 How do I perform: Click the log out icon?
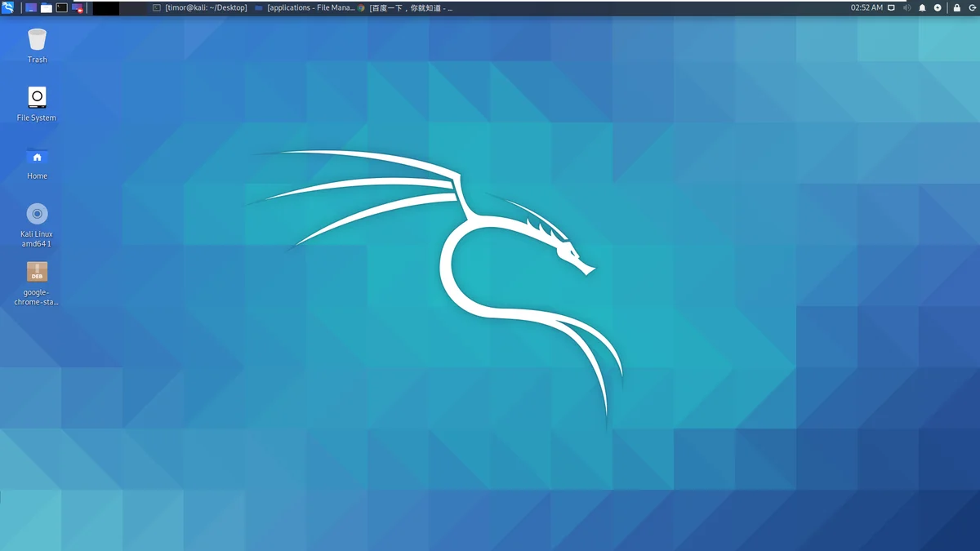click(x=971, y=7)
